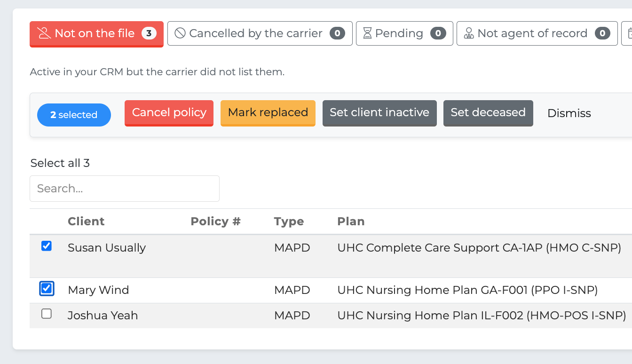Click the count badge 3 on Not on the file

click(149, 33)
